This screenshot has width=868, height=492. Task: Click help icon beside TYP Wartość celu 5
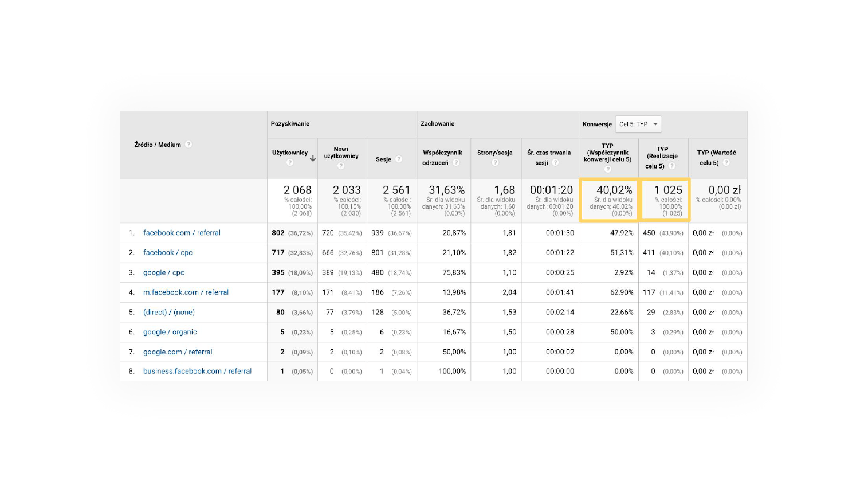[x=726, y=163]
